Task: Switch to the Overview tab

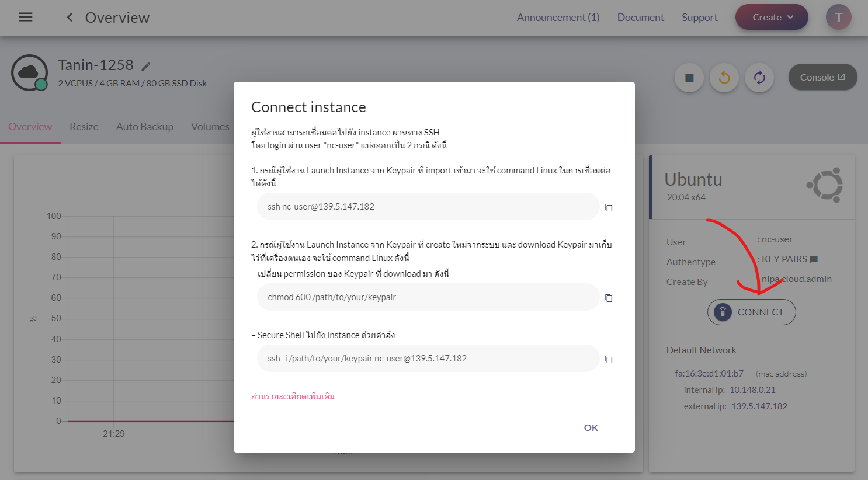Action: point(30,127)
